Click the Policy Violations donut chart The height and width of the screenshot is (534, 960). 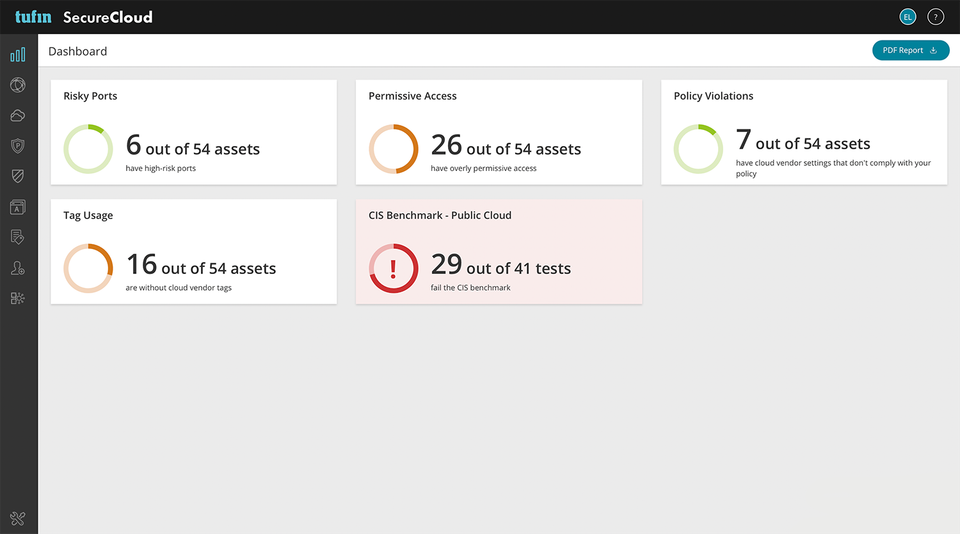click(698, 149)
